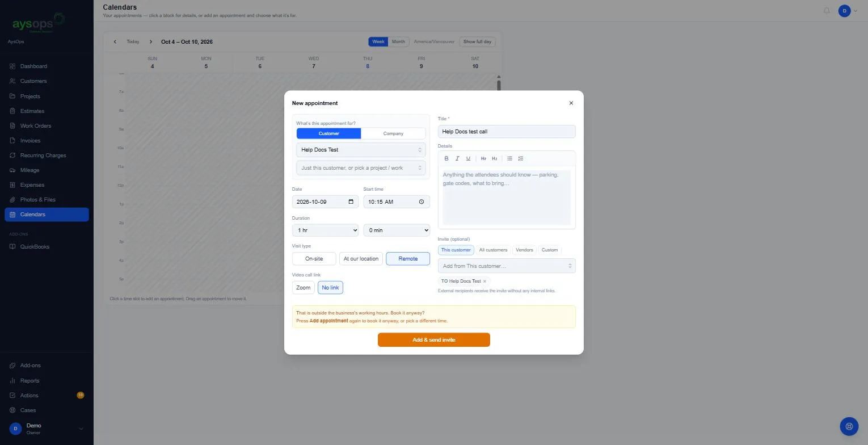Image resolution: width=868 pixels, height=445 pixels.
Task: Apply bold formatting in Details editor
Action: (x=446, y=158)
